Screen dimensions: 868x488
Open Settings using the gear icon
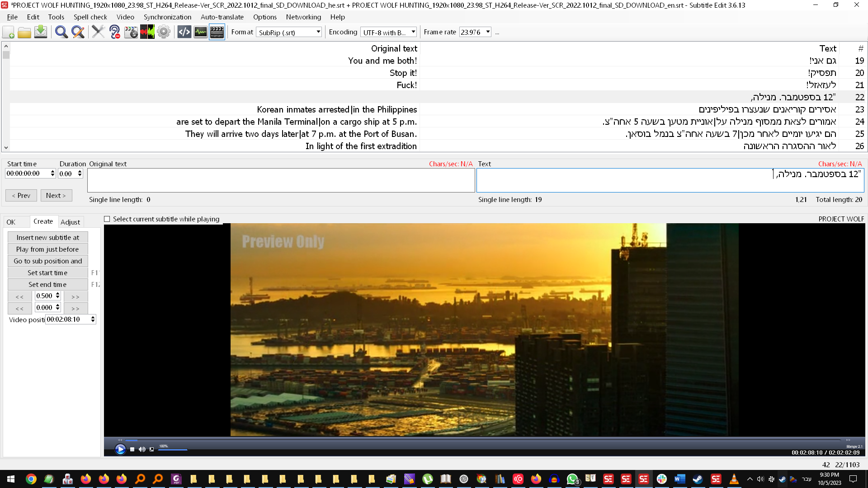tap(164, 32)
